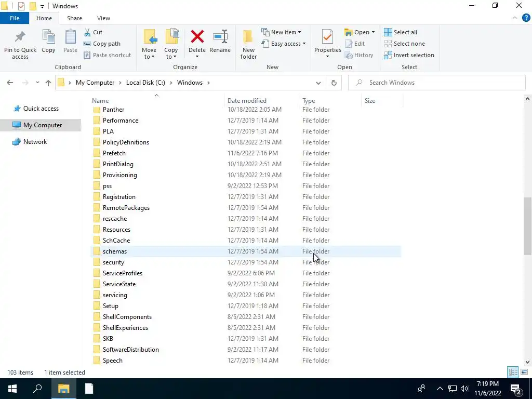The image size is (532, 399).
Task: Open the Windows Start menu
Action: click(12, 389)
